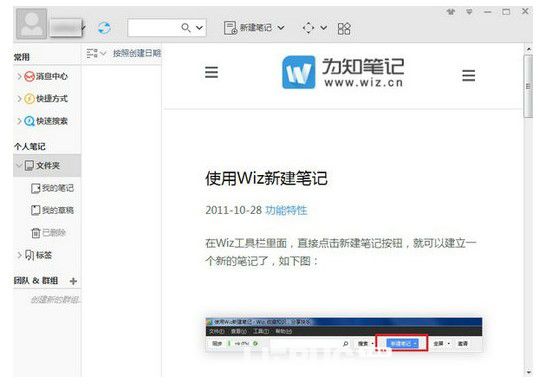Screen dimensions: 540x384
Task: Open the 我的笔记 folder
Action: click(x=58, y=188)
